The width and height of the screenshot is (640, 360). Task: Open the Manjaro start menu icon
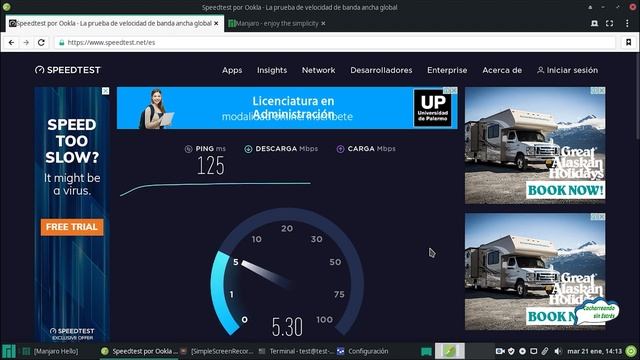[x=9, y=351]
